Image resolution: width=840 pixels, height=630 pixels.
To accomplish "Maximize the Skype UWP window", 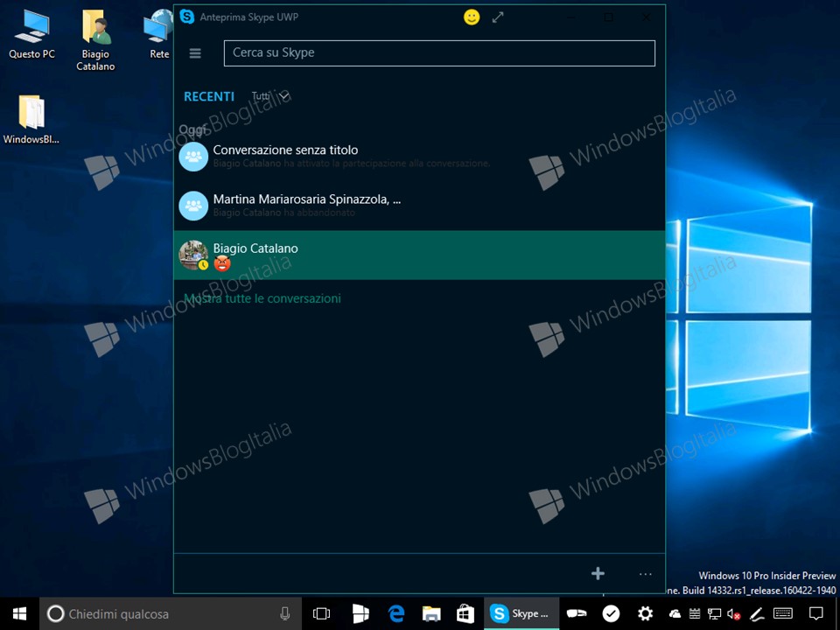I will [x=609, y=17].
